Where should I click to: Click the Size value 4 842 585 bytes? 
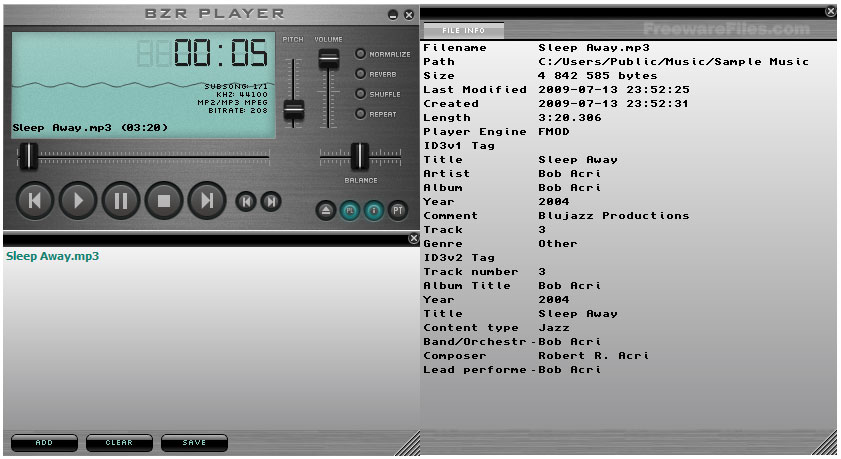tap(597, 76)
